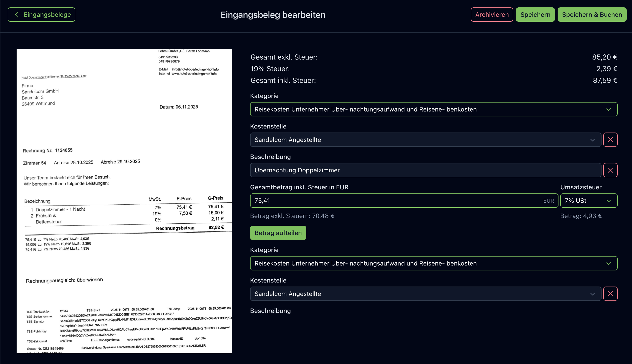Click the Beschreibung field Übernachtung Doppelzimmer
The width and height of the screenshot is (632, 364).
click(425, 170)
